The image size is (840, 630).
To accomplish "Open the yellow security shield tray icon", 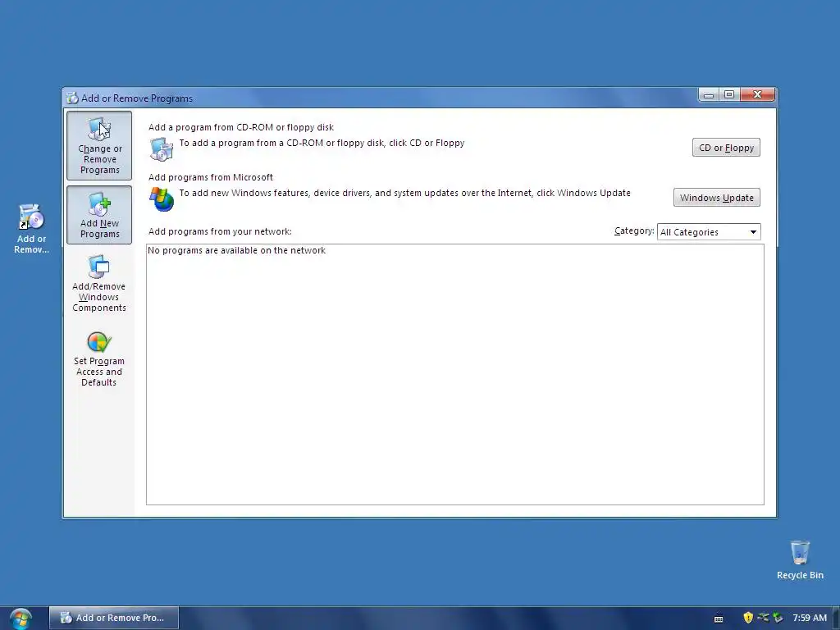I will 748,618.
